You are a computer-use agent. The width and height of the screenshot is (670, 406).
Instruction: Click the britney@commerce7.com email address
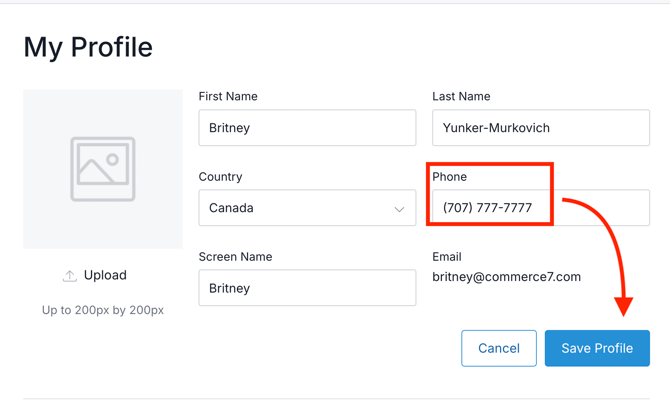506,277
